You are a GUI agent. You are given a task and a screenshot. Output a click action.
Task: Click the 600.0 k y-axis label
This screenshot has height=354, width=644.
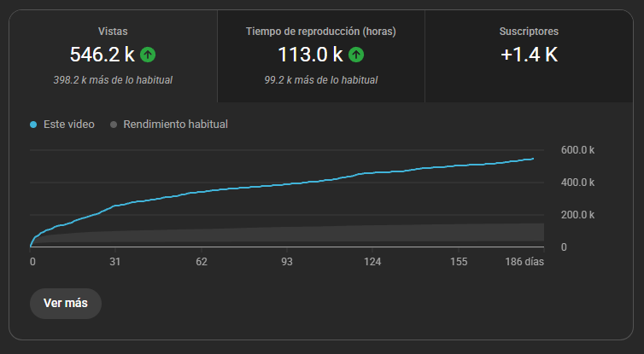pyautogui.click(x=577, y=150)
